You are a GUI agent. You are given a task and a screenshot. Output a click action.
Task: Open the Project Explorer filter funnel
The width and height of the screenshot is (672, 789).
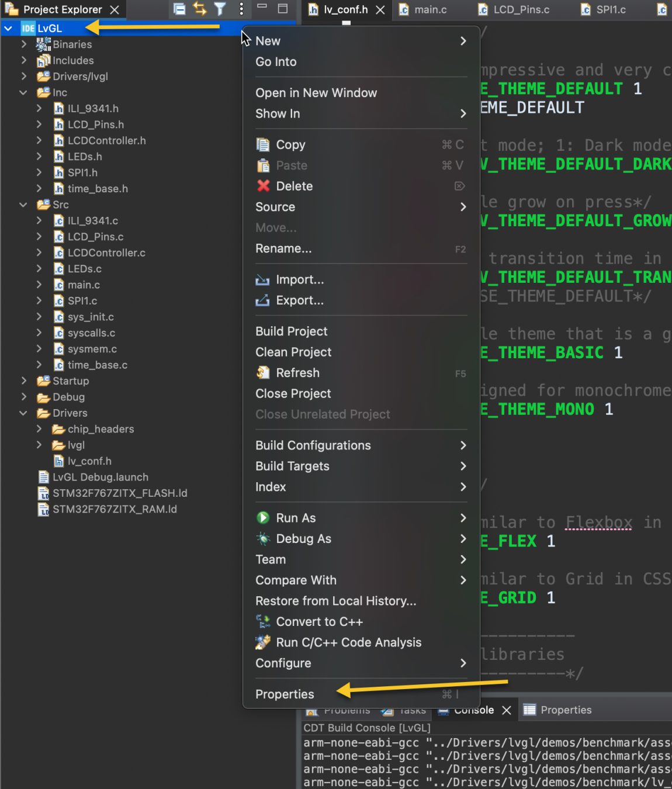220,9
